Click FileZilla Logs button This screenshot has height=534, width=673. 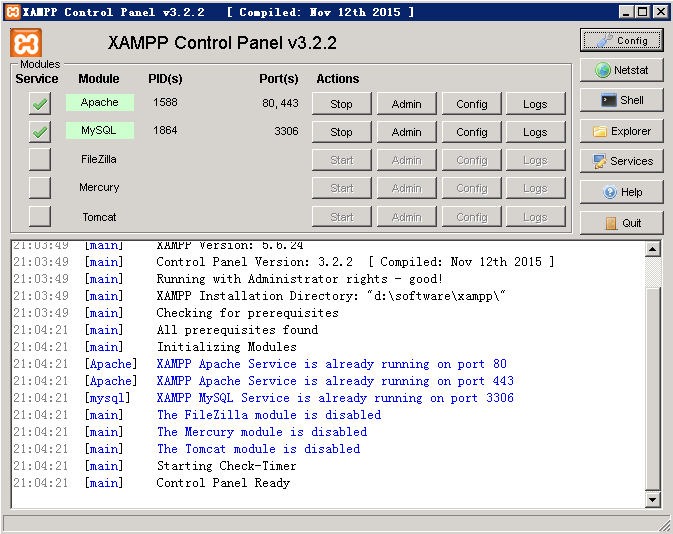[x=536, y=160]
